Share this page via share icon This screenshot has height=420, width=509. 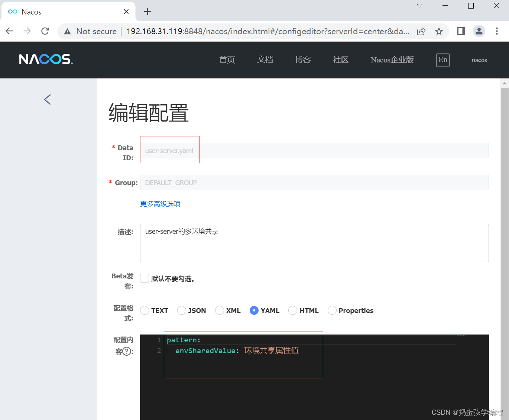tap(421, 31)
